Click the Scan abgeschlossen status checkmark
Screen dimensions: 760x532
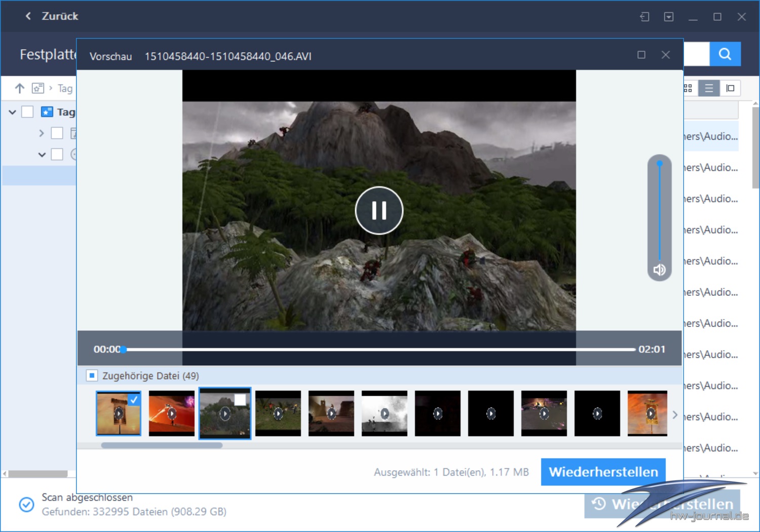[26, 505]
